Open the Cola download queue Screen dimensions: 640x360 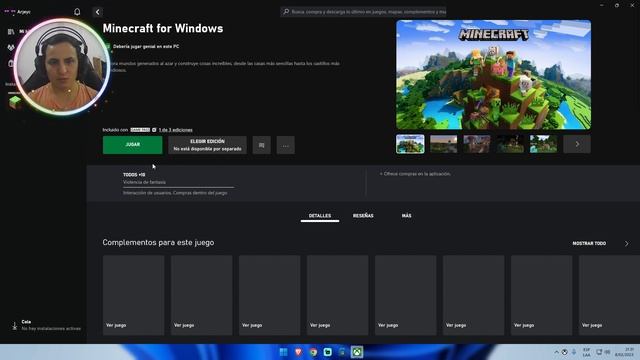tap(46, 325)
